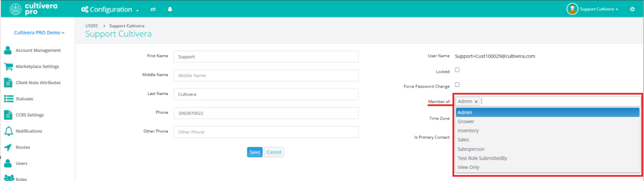Screen dimensions: 644x181
Task: Click the Users person icon in sidebar
Action: (8, 163)
